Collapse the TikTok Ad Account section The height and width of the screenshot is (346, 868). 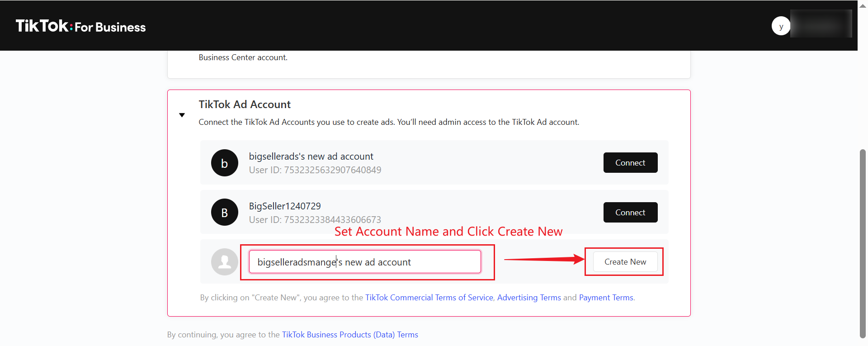pos(182,115)
